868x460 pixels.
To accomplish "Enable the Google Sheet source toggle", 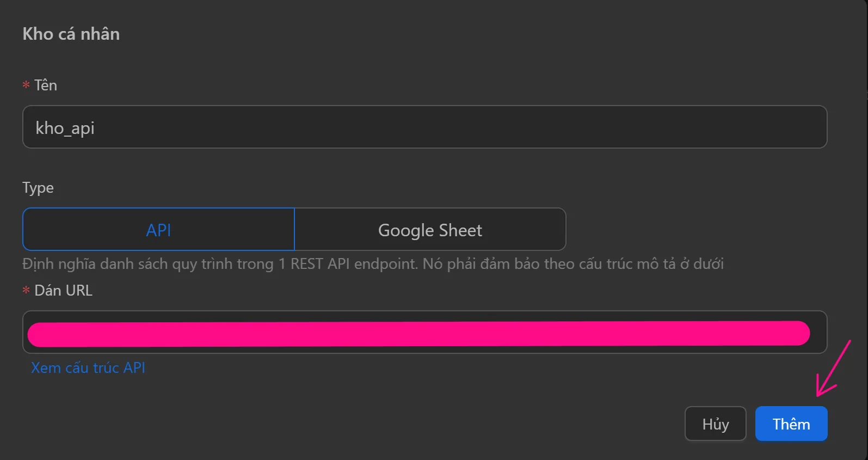I will [429, 229].
